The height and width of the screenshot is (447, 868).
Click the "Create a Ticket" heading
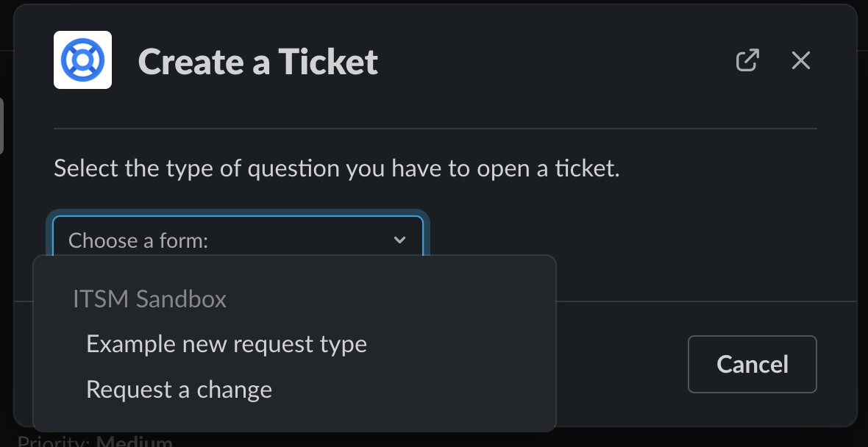click(257, 62)
